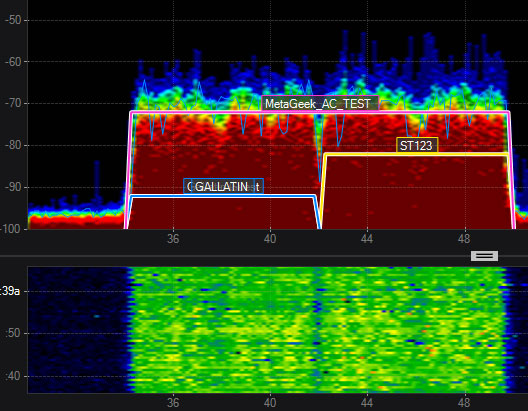Image resolution: width=528 pixels, height=411 pixels.
Task: Select channel 44 on waterfall graph axis
Action: click(367, 403)
